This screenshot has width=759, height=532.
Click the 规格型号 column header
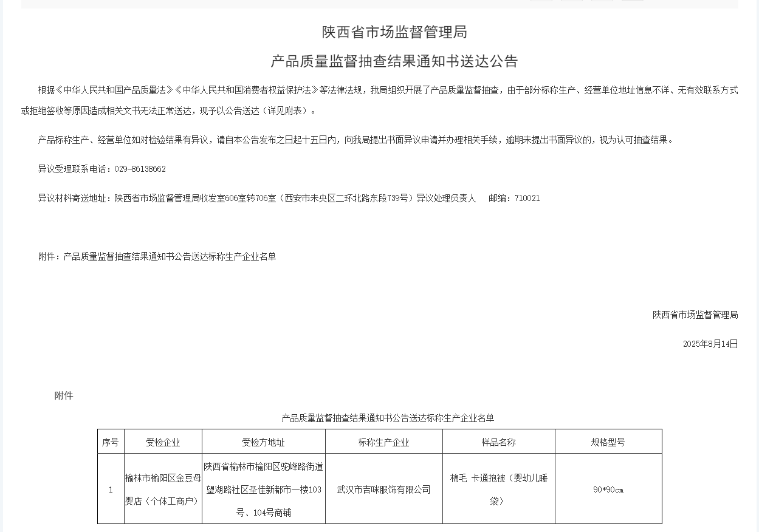(608, 442)
